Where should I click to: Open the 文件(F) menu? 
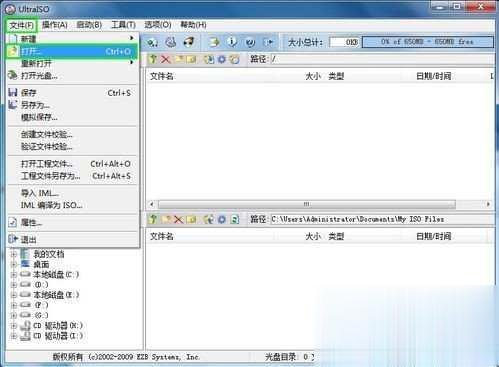[x=21, y=25]
